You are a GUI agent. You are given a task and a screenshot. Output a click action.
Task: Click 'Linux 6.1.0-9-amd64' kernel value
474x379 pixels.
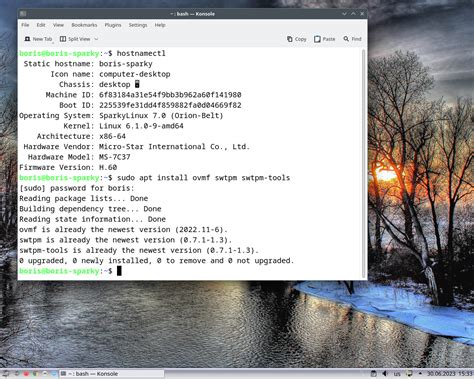click(141, 126)
